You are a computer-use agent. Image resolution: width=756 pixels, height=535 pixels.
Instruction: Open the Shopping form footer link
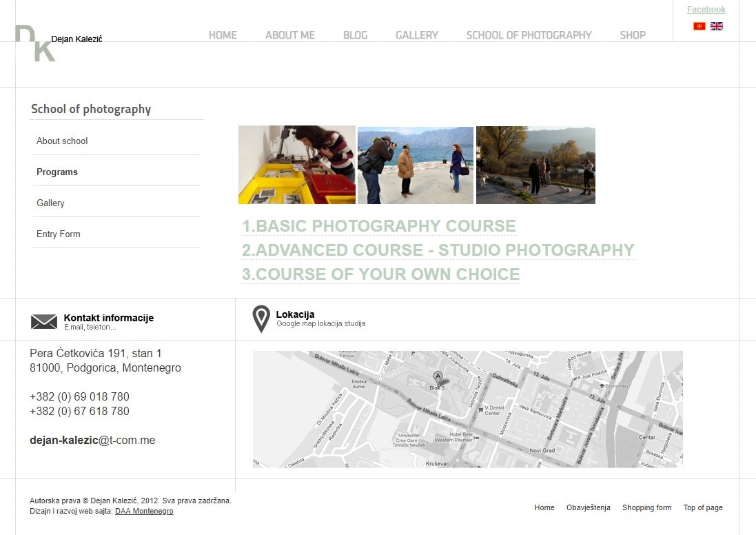(x=647, y=507)
